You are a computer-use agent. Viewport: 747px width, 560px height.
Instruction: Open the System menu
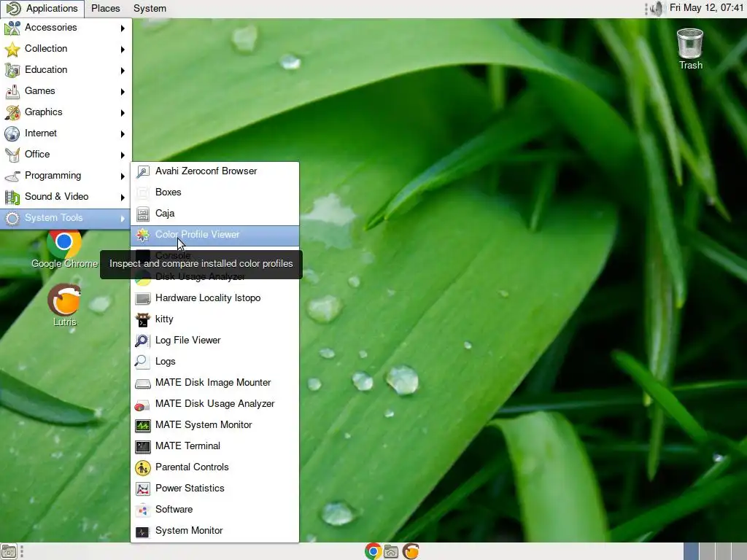coord(150,9)
